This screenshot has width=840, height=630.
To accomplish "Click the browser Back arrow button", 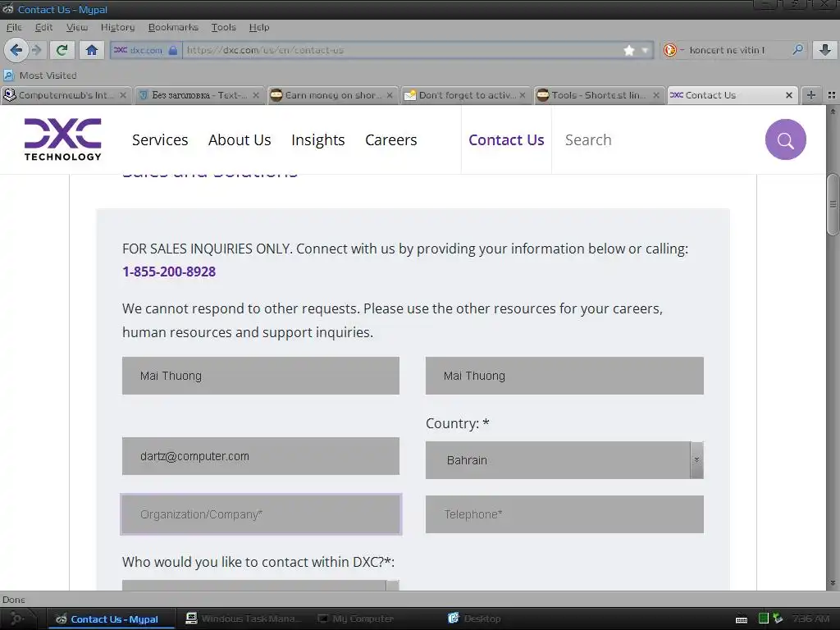I will tap(16, 50).
